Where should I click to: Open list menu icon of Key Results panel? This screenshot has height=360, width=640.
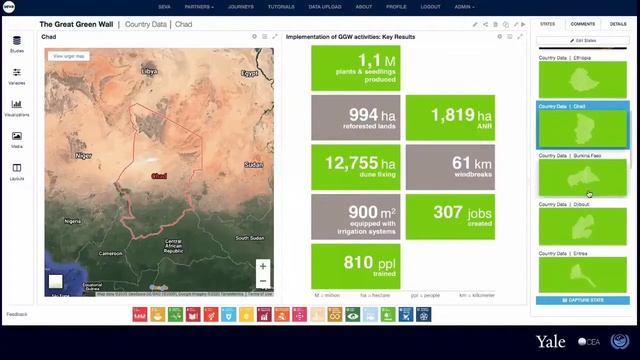point(510,36)
